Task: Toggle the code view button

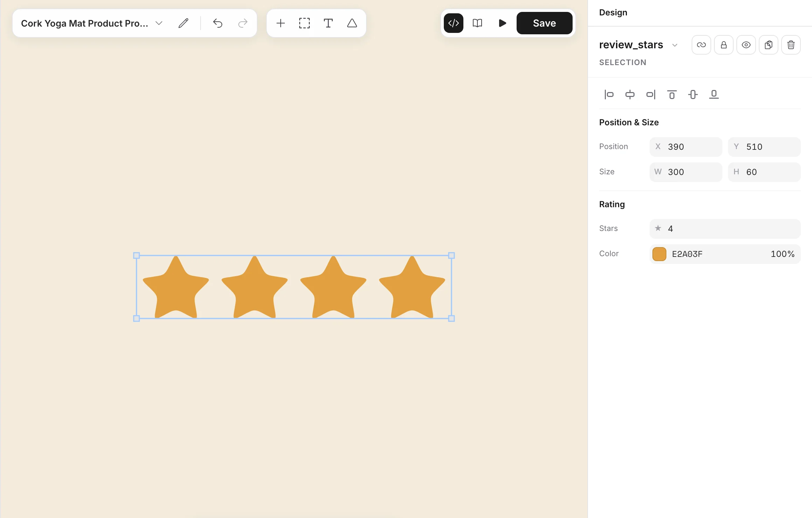Action: (x=454, y=23)
